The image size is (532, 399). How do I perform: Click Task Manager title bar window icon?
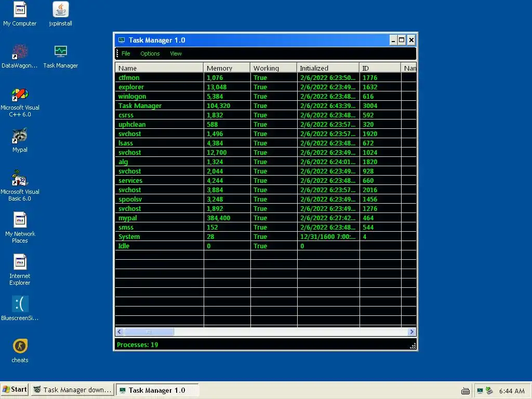122,41
